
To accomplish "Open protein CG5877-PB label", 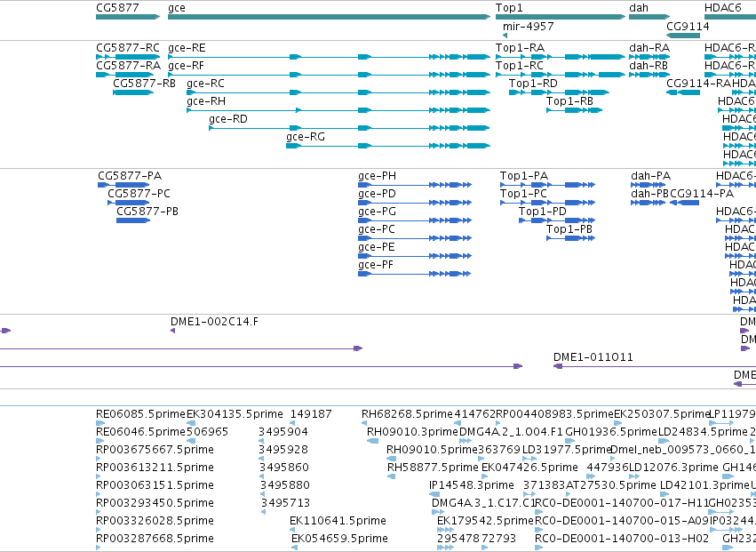I will click(x=147, y=212).
